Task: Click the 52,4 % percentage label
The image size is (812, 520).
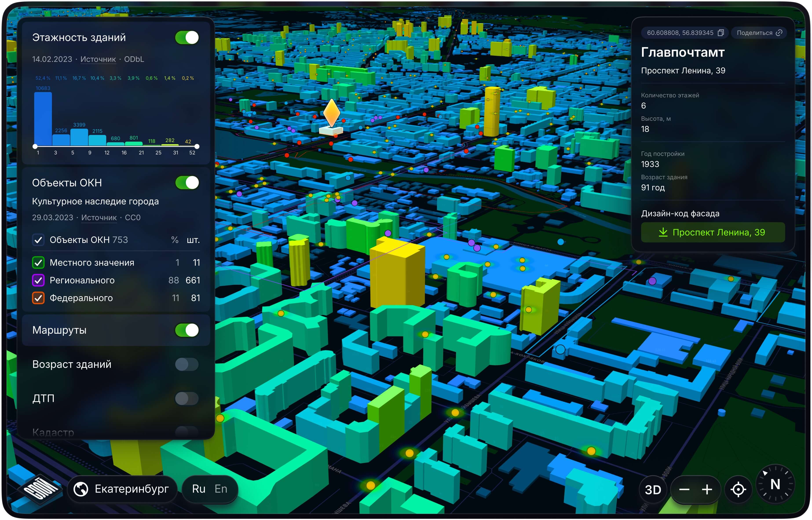Action: coord(43,78)
